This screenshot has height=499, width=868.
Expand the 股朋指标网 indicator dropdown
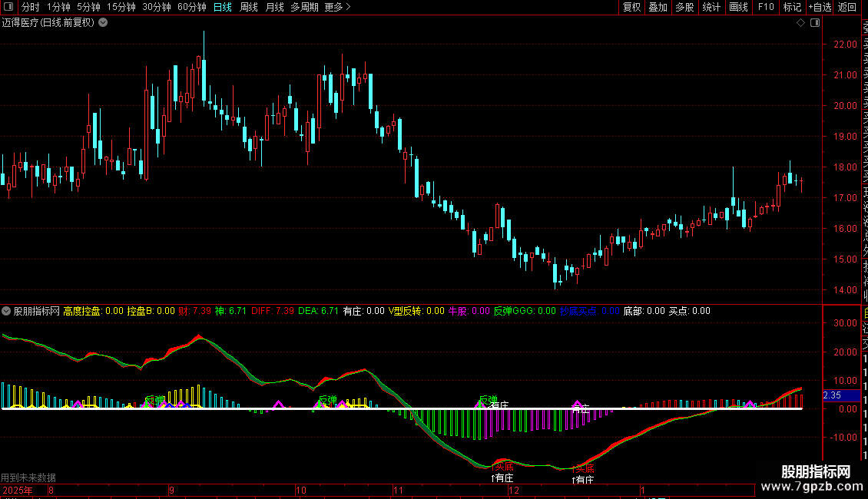[x=7, y=311]
